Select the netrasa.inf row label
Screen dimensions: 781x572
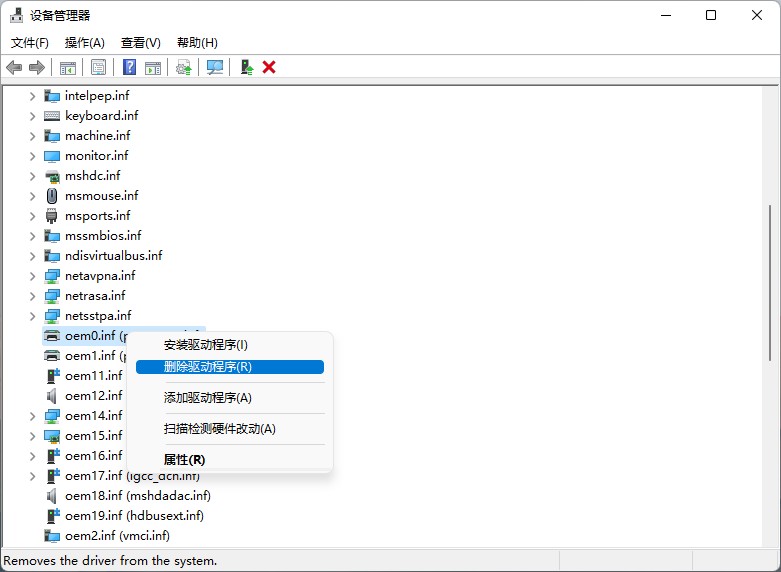(95, 296)
